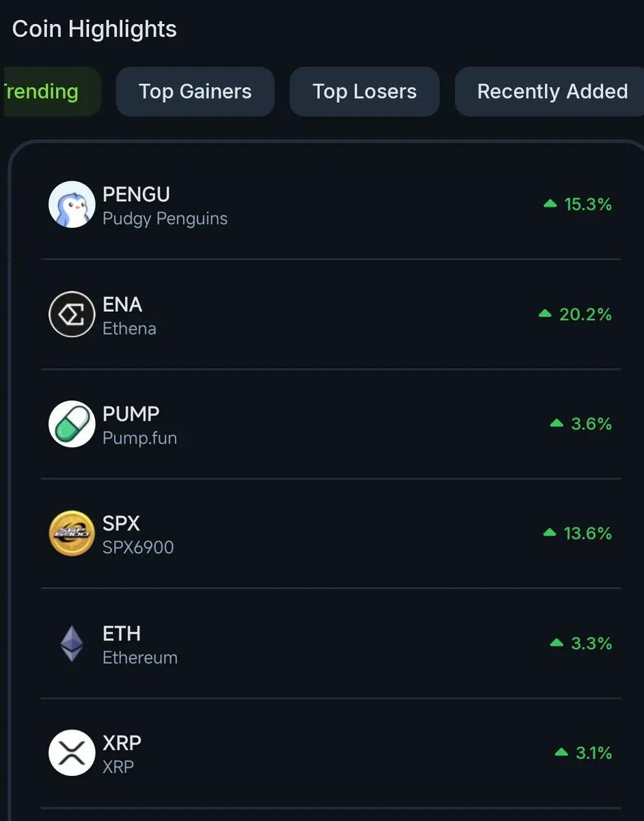The width and height of the screenshot is (644, 821).
Task: Click the XRP logo icon
Action: click(x=72, y=753)
